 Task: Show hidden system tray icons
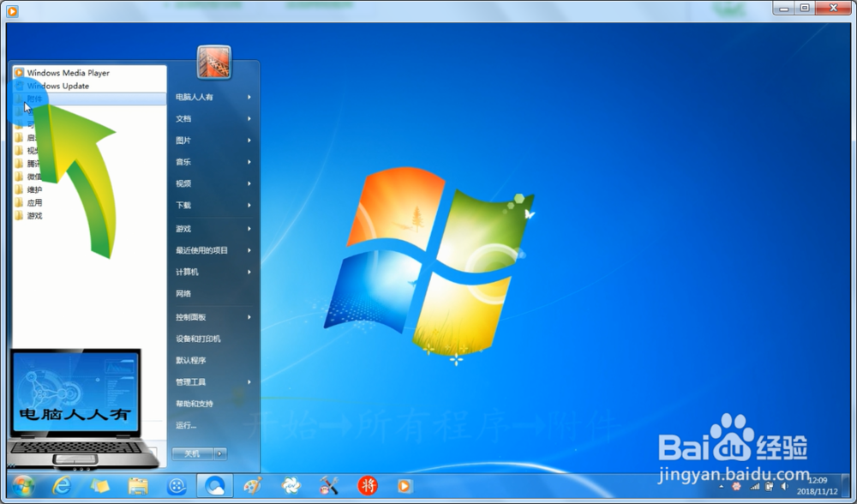pos(722,487)
